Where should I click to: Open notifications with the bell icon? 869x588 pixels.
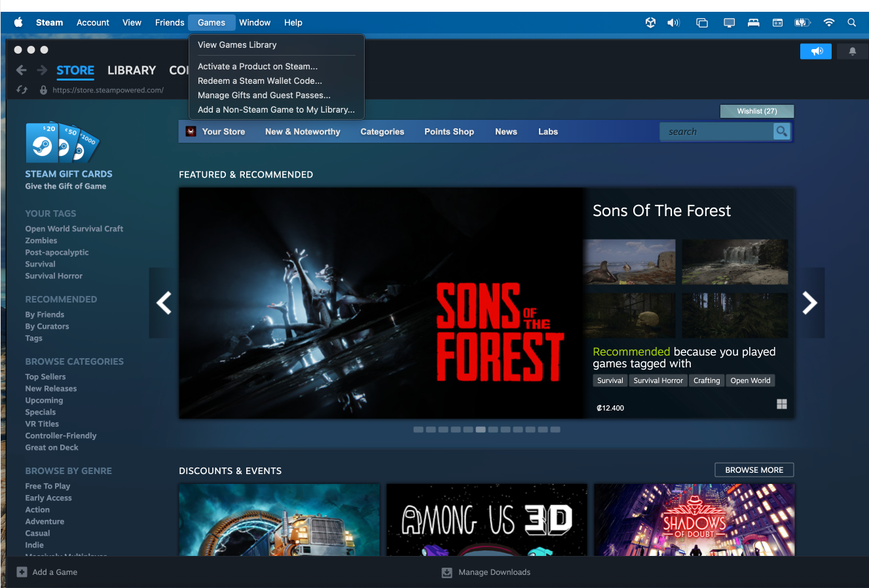pyautogui.click(x=852, y=51)
